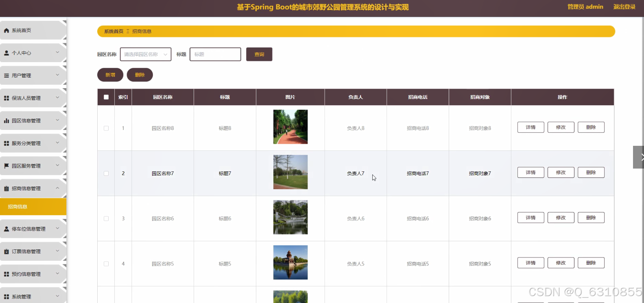Click the home icon beside 系统首页
Viewport: 644px width, 303px height.
[7, 30]
